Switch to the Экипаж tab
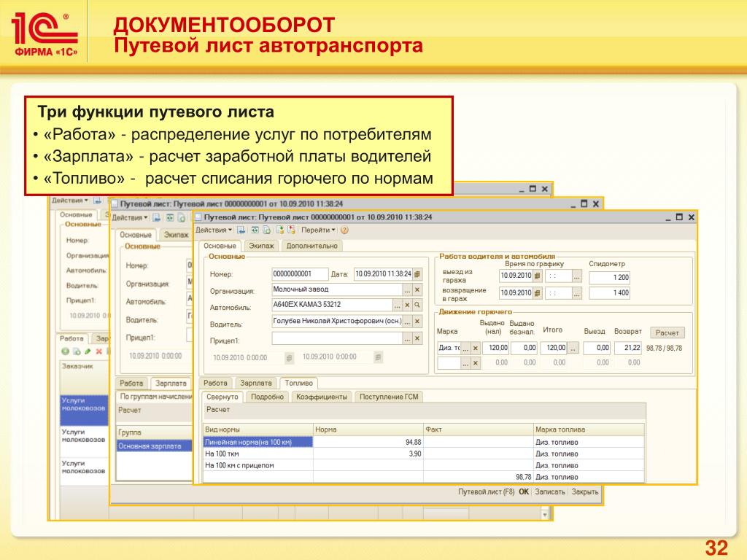The height and width of the screenshot is (560, 747). (x=261, y=246)
